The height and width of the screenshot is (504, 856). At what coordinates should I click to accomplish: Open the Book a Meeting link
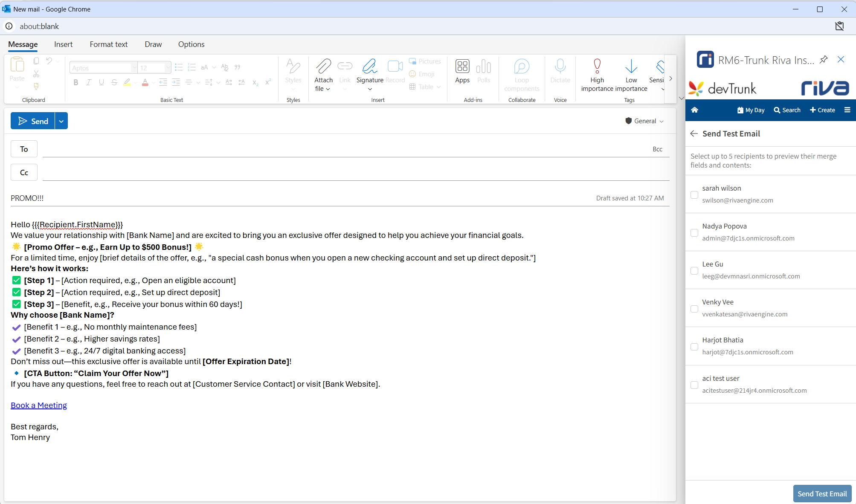click(39, 406)
